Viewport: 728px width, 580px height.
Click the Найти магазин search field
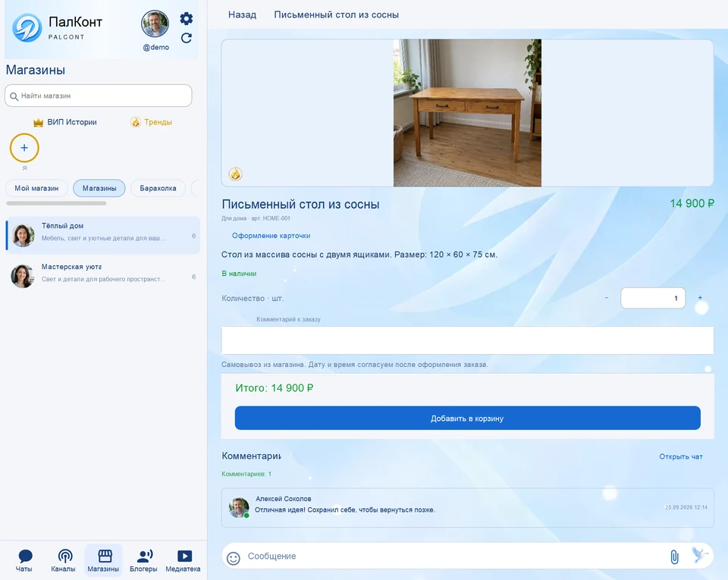point(99,96)
